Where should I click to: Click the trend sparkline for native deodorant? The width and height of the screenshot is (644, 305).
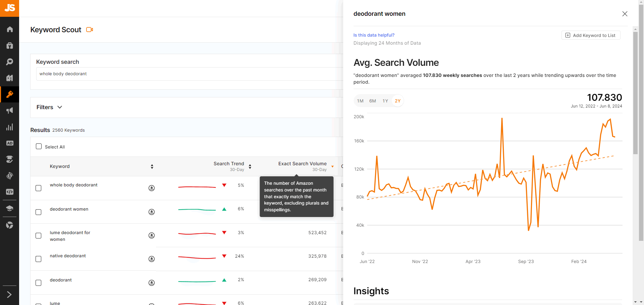point(197,258)
